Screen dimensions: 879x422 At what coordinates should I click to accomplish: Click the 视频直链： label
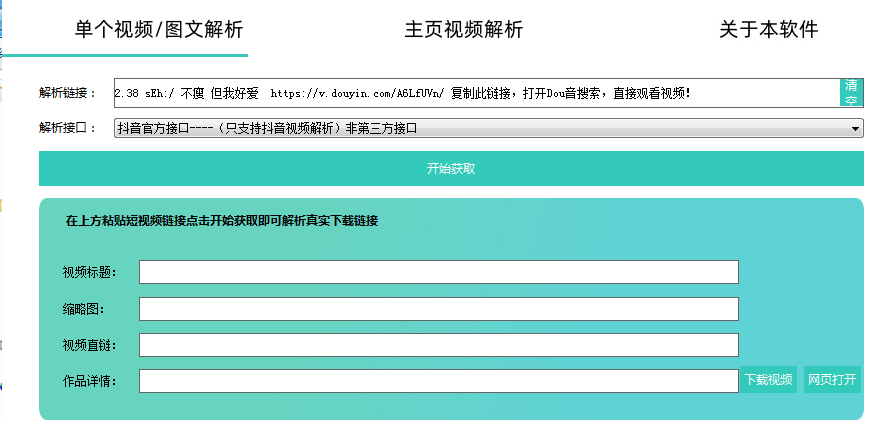coord(90,346)
